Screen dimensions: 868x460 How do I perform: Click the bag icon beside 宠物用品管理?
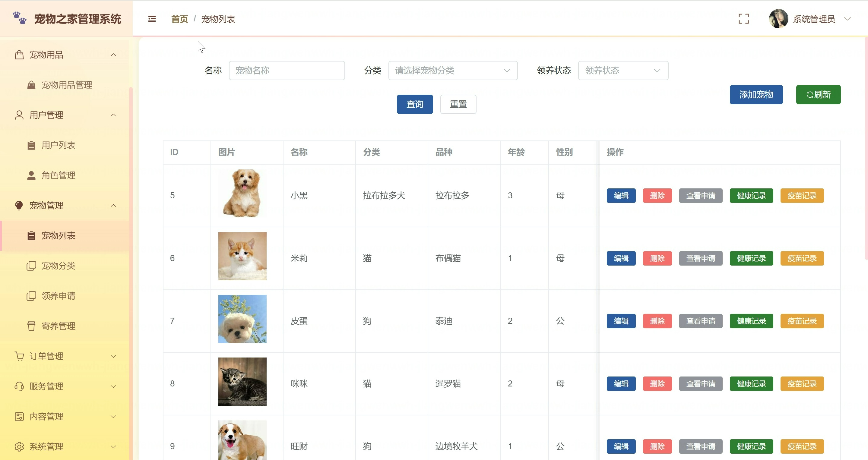31,85
